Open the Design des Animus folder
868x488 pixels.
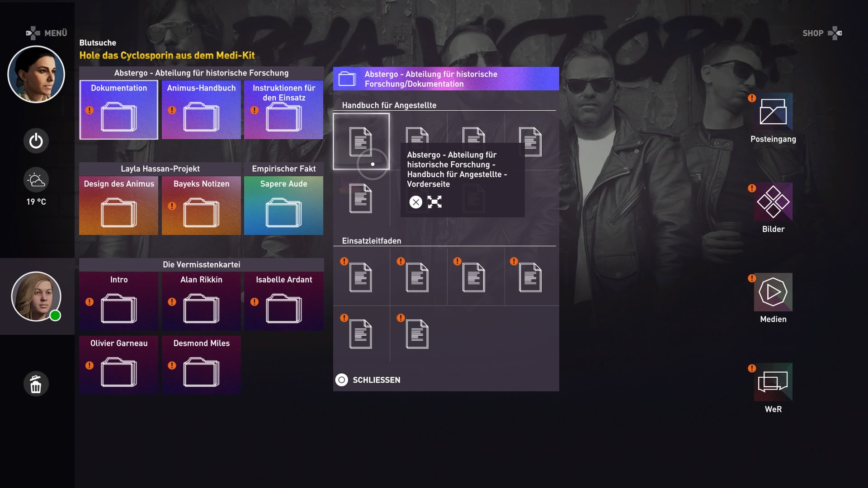pos(119,206)
